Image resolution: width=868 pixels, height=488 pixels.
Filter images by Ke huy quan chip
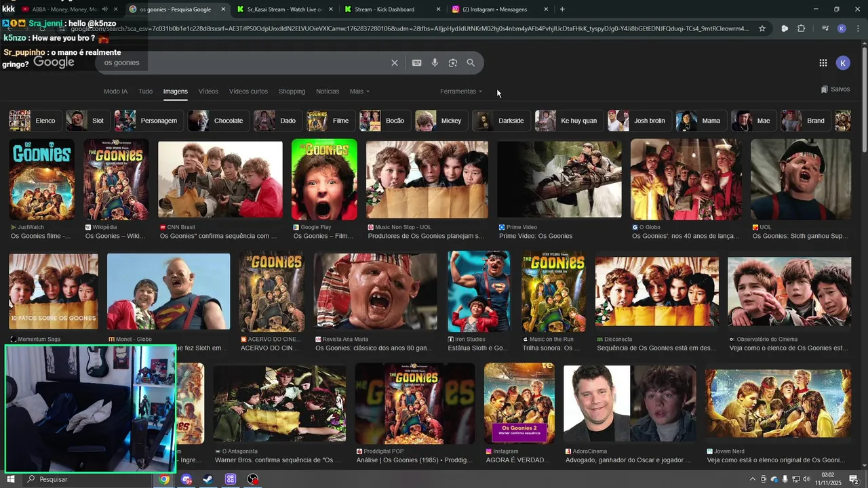pos(569,121)
